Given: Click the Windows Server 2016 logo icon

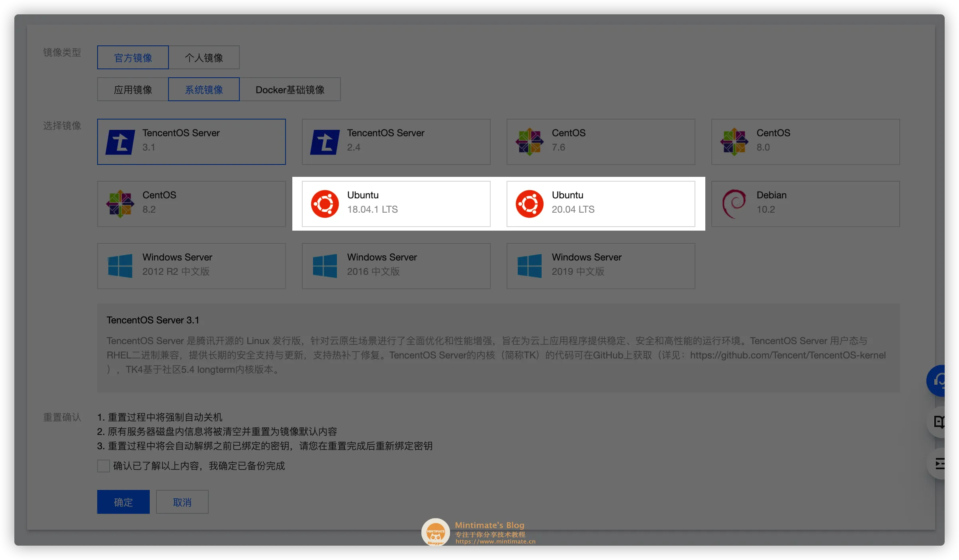Looking at the screenshot, I should [325, 266].
